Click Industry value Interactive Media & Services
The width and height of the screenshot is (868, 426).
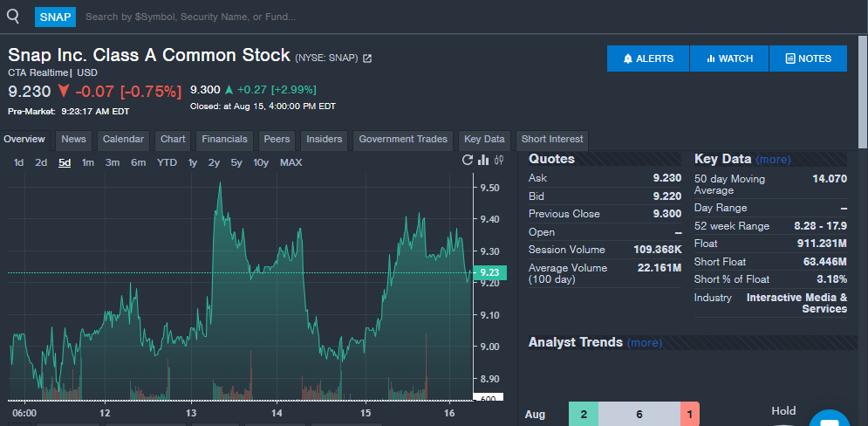click(x=796, y=303)
